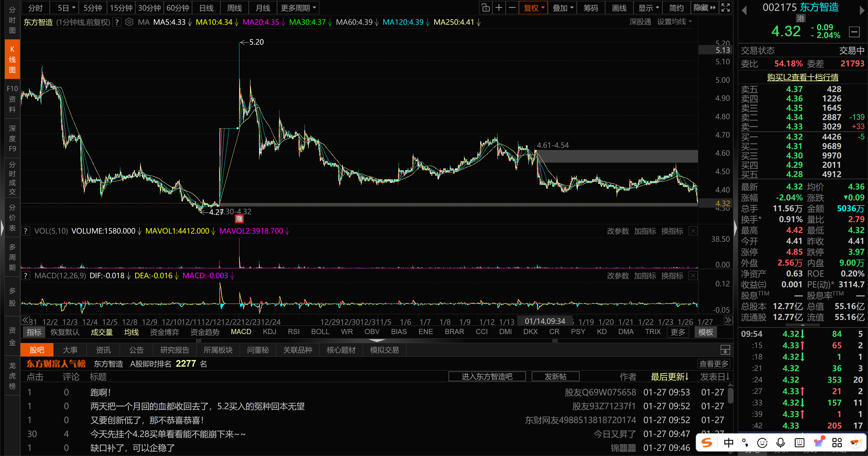This screenshot has width=868, height=456.
Task: Open the 研究报告 tab
Action: pyautogui.click(x=175, y=350)
